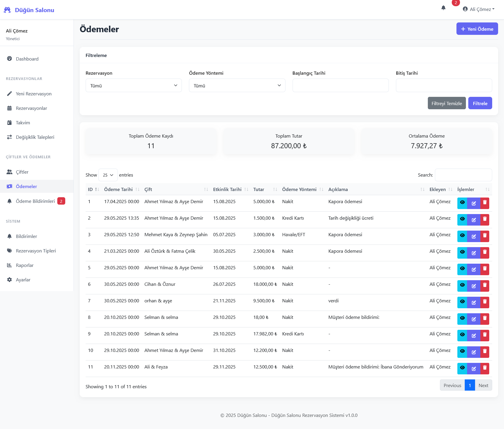
Task: View details of payment ID 10
Action: click(462, 352)
